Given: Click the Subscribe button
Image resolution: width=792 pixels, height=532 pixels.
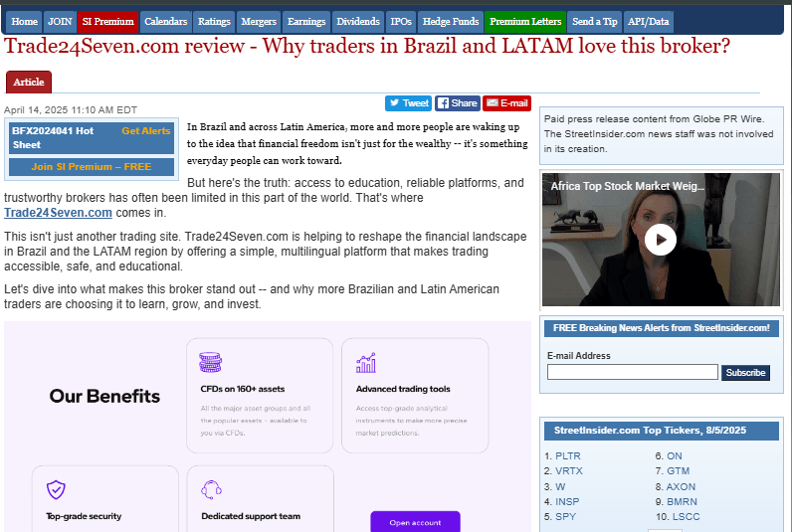Looking at the screenshot, I should coord(745,373).
